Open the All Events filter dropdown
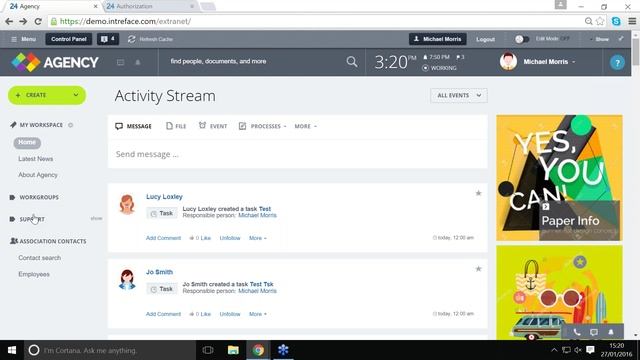The height and width of the screenshot is (360, 640). 459,96
